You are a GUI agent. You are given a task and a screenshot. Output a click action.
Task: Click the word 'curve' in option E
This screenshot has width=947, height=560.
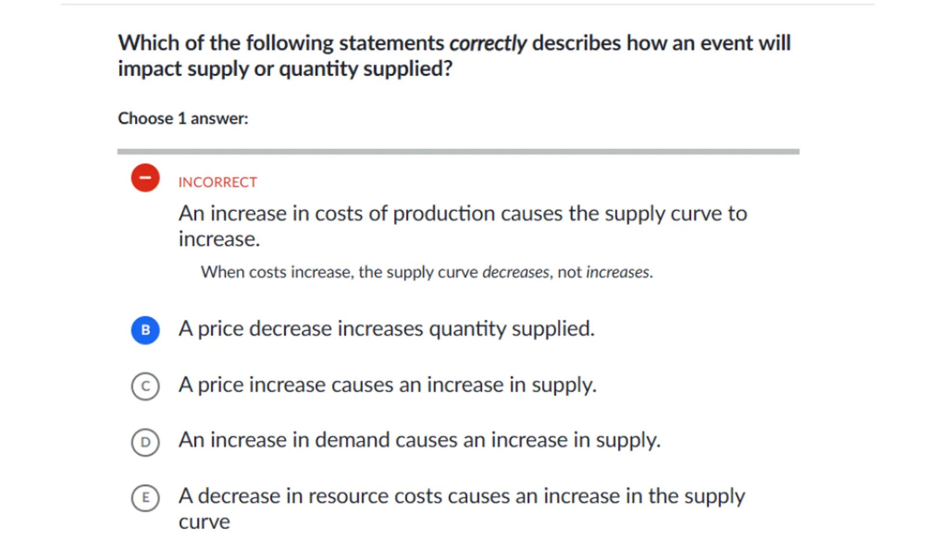click(204, 522)
